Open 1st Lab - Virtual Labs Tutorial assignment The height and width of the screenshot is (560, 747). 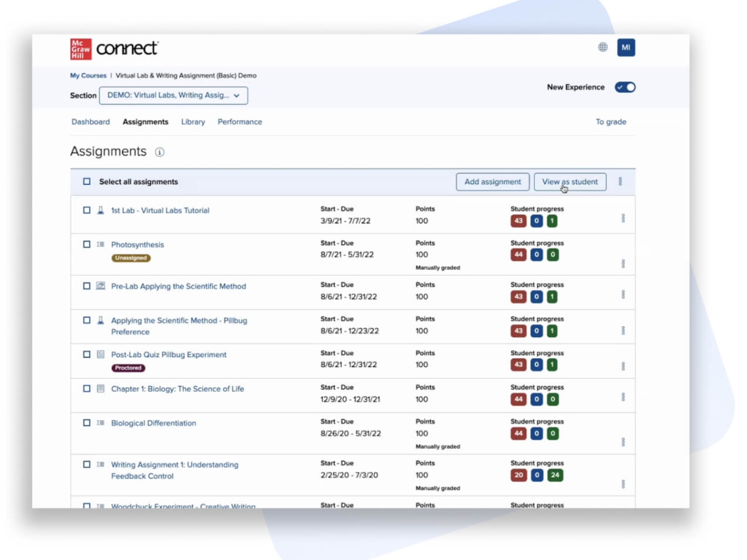pyautogui.click(x=161, y=210)
